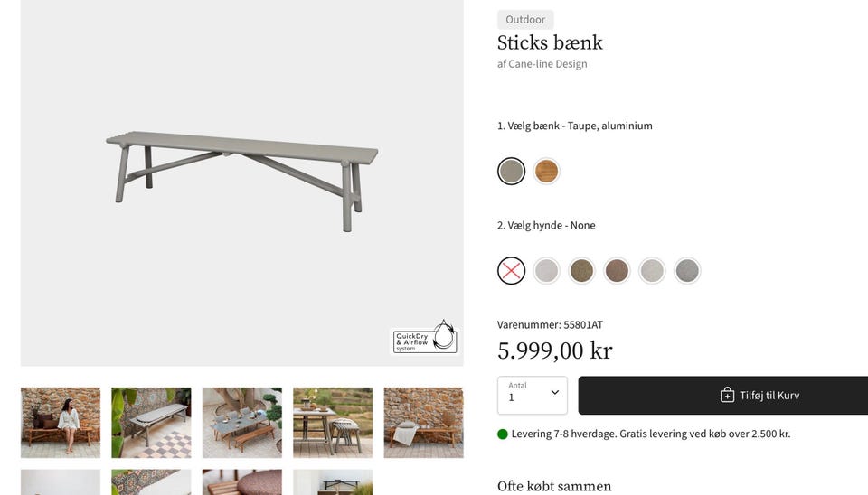This screenshot has width=868, height=495.
Task: Click the basket icon on add button
Action: [727, 395]
